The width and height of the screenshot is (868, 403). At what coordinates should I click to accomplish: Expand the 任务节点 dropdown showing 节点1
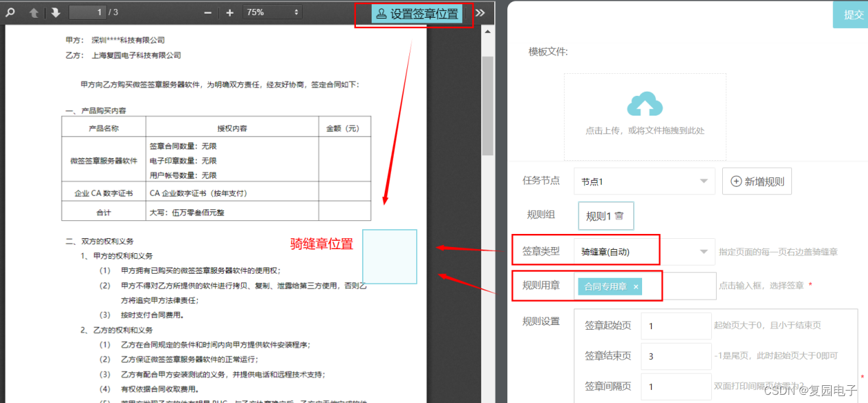coord(644,181)
